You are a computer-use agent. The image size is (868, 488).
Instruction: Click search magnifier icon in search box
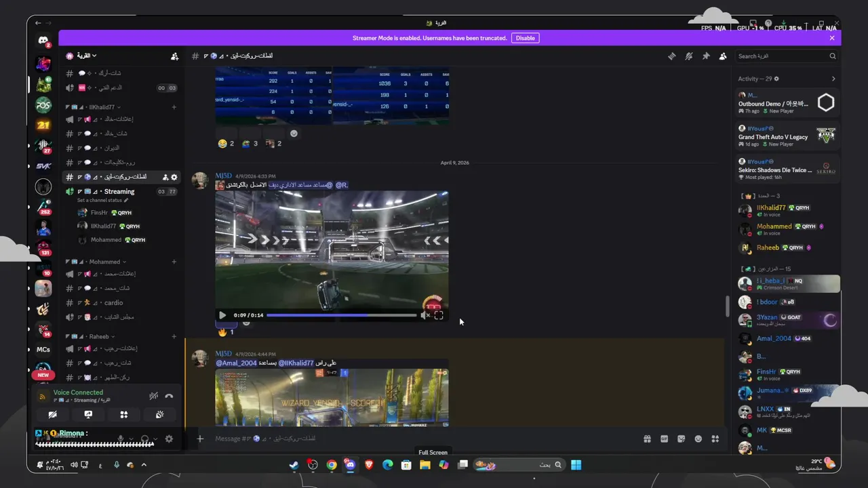tap(833, 56)
